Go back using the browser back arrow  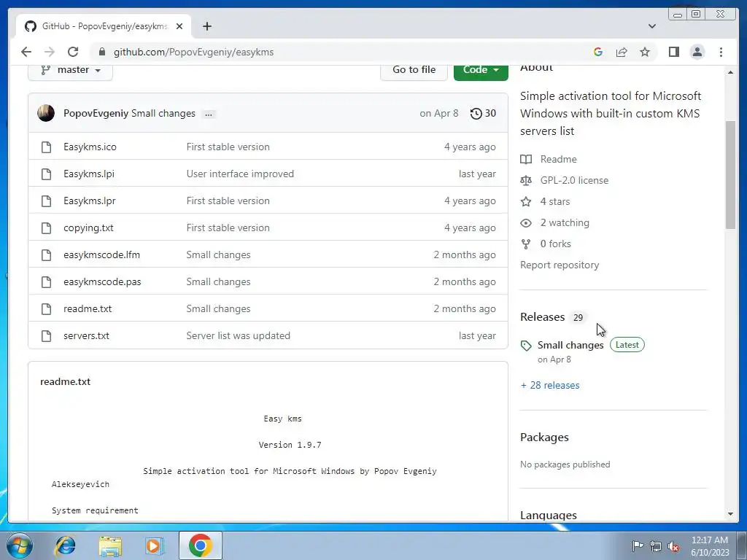coord(26,52)
